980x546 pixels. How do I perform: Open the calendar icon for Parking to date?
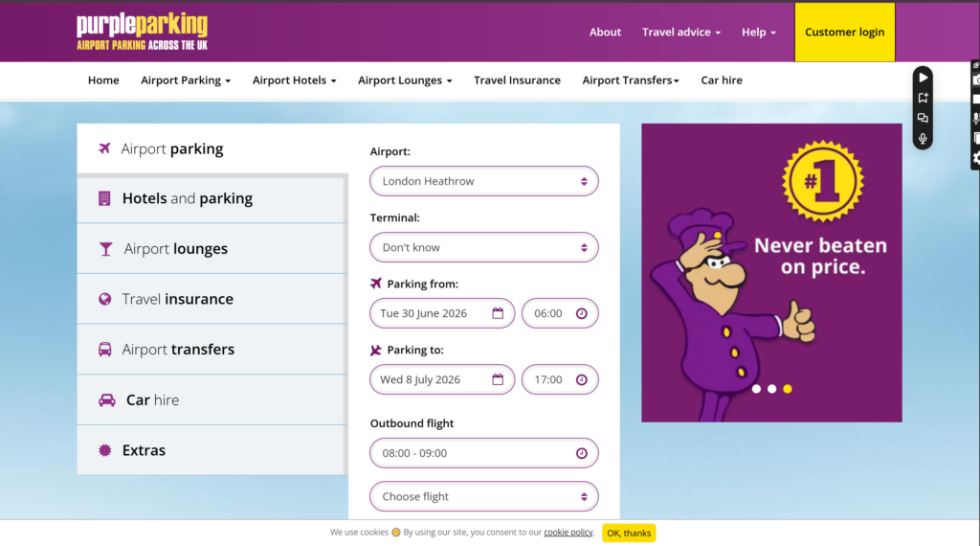(498, 379)
